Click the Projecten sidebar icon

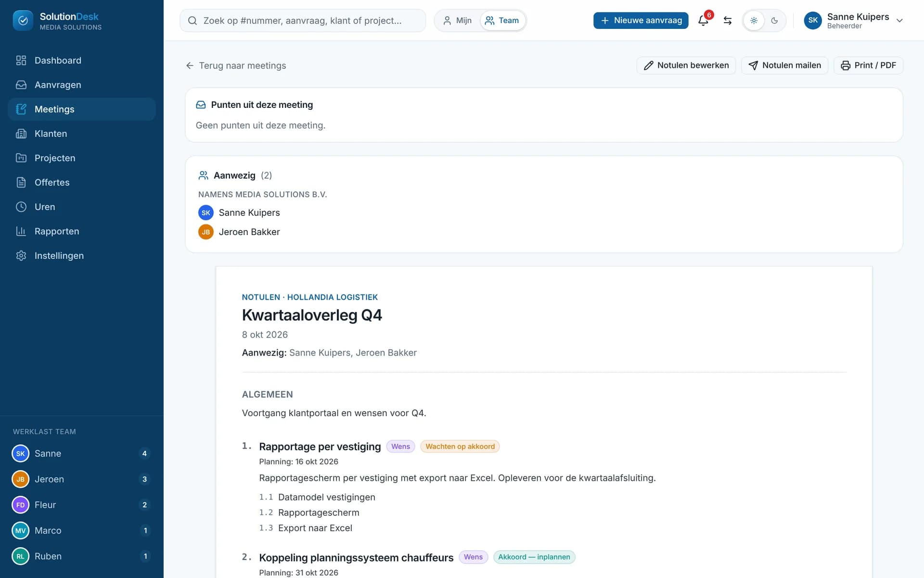21,158
